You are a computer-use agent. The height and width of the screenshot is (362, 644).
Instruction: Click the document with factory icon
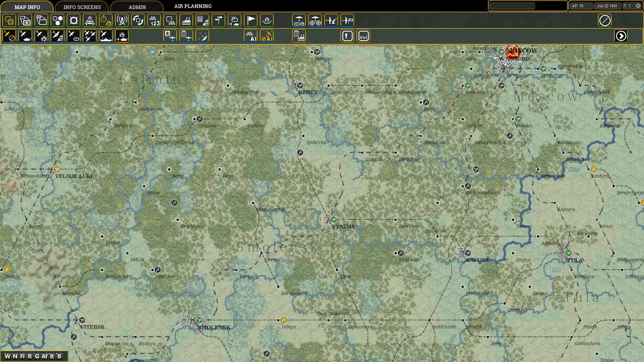(x=299, y=36)
